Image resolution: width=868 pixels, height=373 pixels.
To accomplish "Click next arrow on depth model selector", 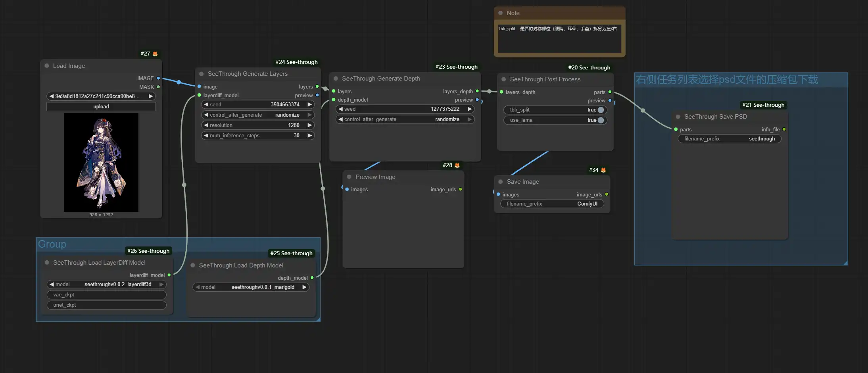I will (304, 287).
